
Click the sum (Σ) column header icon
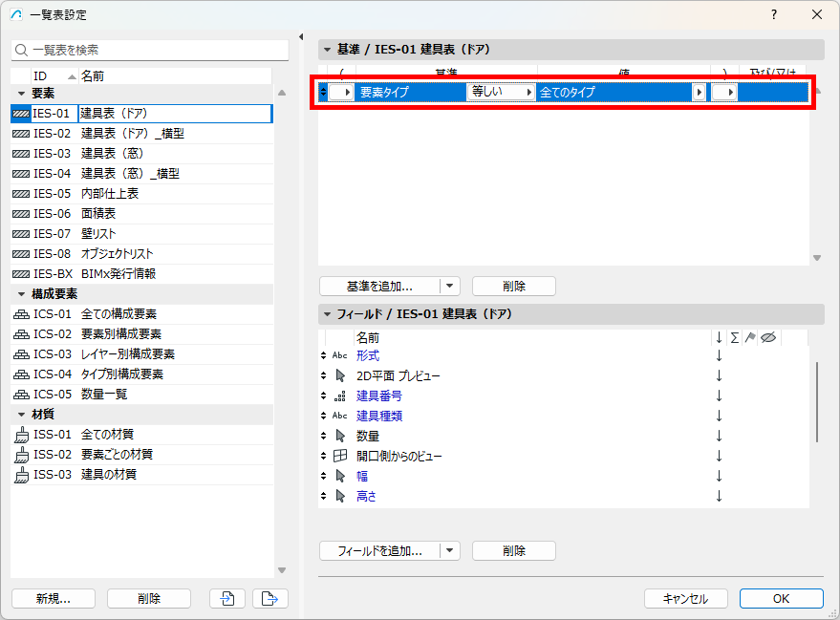[x=735, y=337]
